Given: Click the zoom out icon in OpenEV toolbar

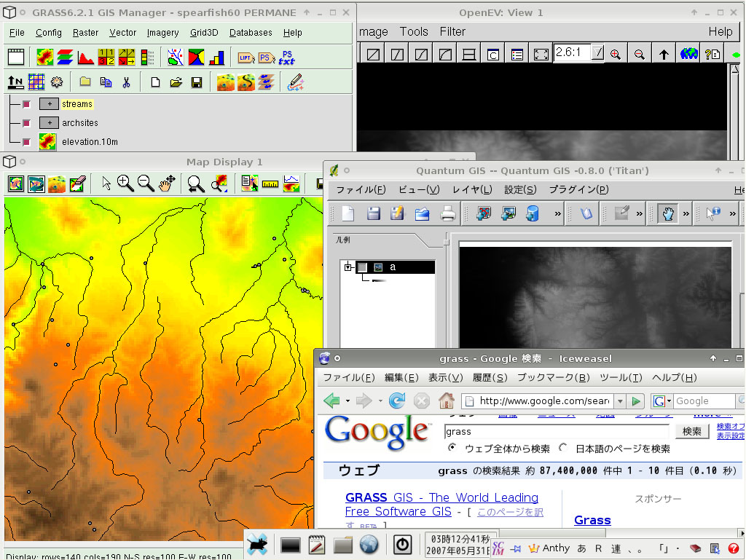Looking at the screenshot, I should point(639,54).
